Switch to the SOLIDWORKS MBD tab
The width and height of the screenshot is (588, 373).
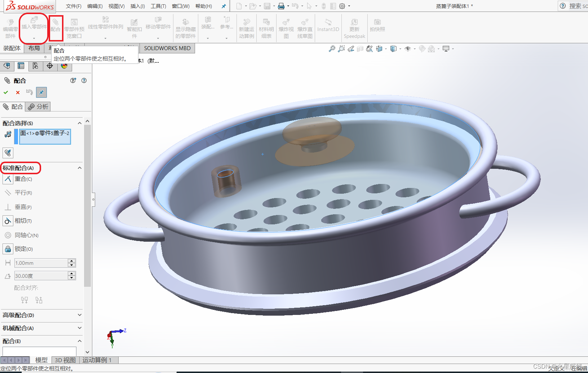167,48
